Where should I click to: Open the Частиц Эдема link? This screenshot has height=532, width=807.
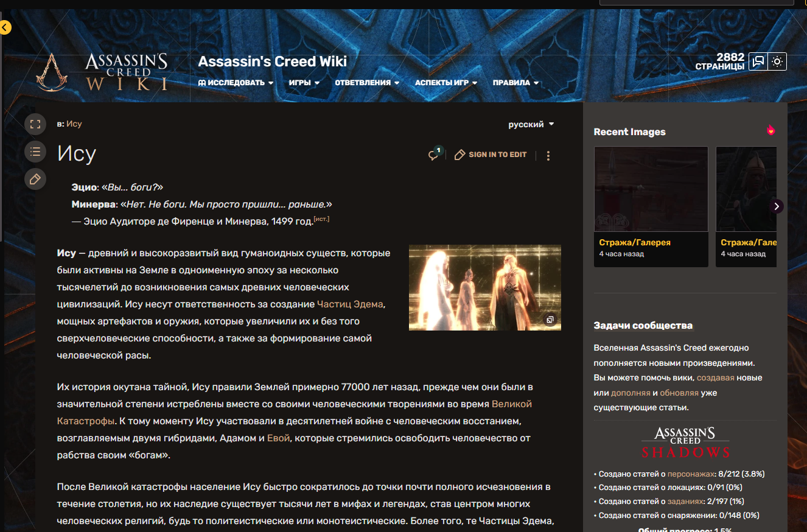(x=351, y=304)
